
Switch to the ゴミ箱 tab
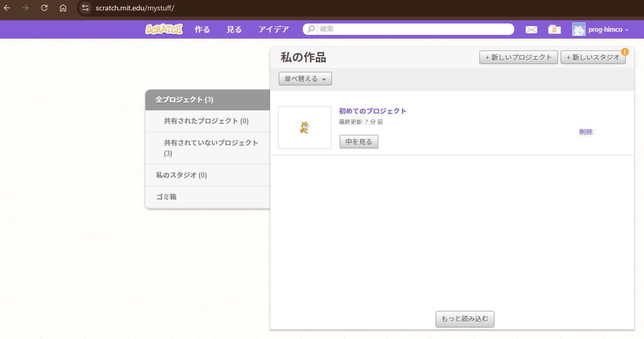click(166, 197)
